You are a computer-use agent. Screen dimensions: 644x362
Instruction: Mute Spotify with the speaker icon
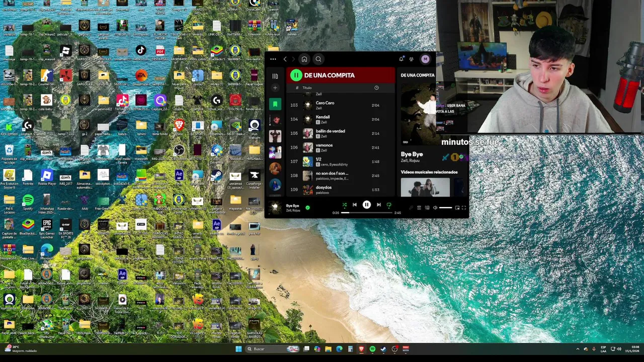pos(435,208)
